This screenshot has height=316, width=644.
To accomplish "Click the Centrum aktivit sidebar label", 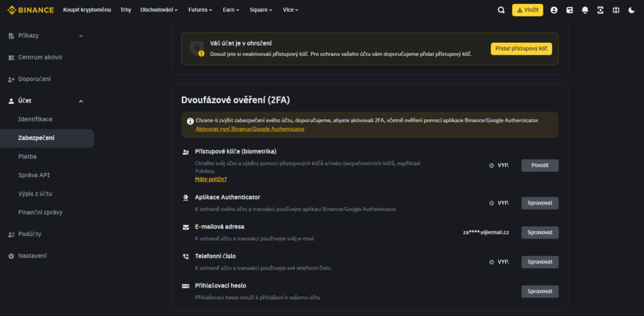I will (40, 57).
